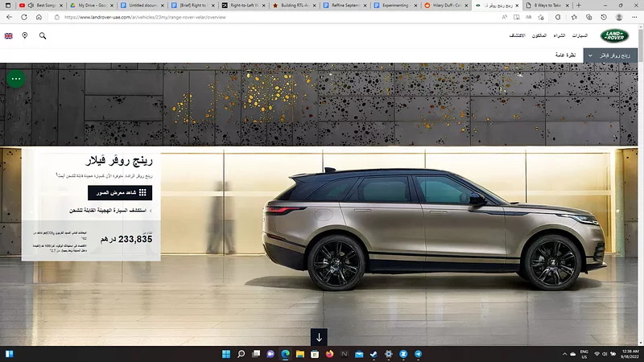Screen dimensions: 644x362
Task: Switch to the Untitled document tab
Action: click(x=142, y=6)
